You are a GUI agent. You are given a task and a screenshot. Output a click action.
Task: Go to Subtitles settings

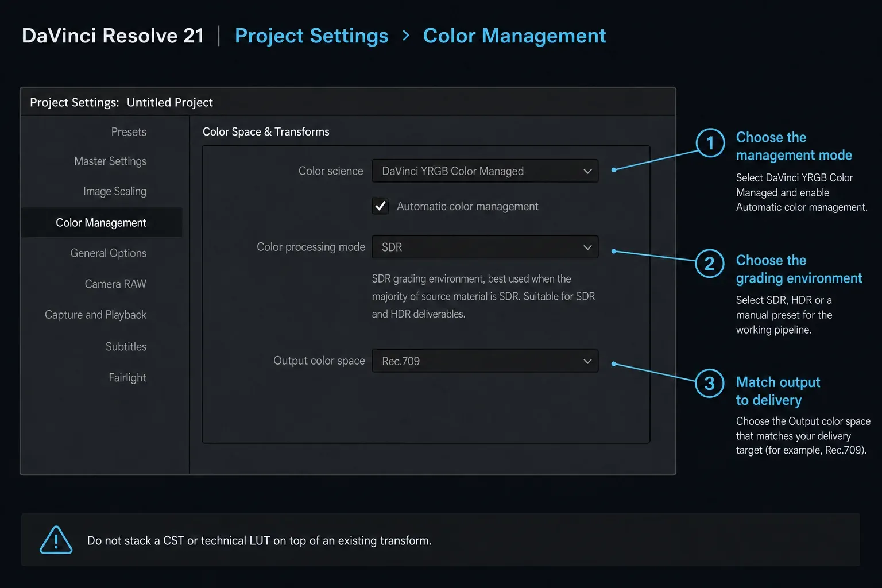coord(126,346)
